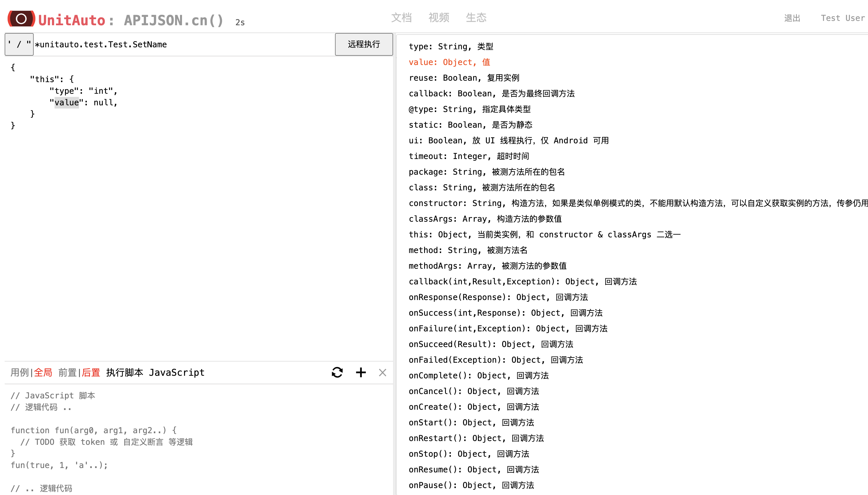Click 'onStop()' doc entry
868x495 pixels.
[x=469, y=454]
